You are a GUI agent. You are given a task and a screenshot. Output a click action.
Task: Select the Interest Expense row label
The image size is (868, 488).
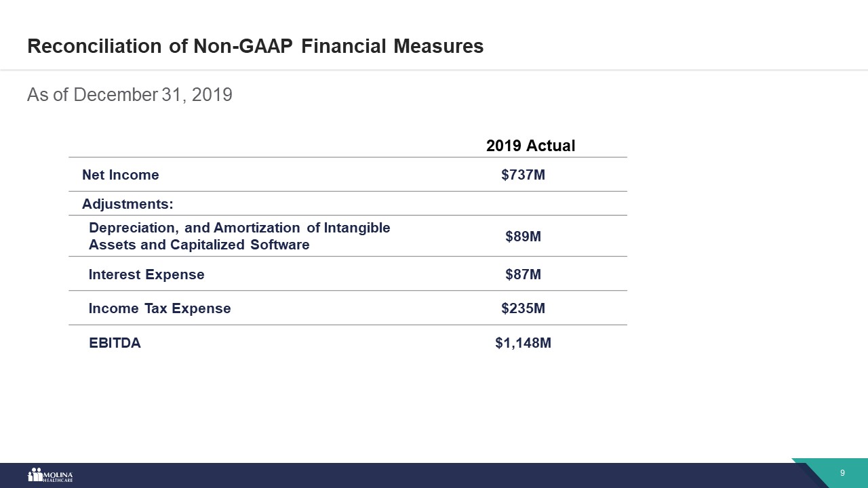[x=146, y=274]
